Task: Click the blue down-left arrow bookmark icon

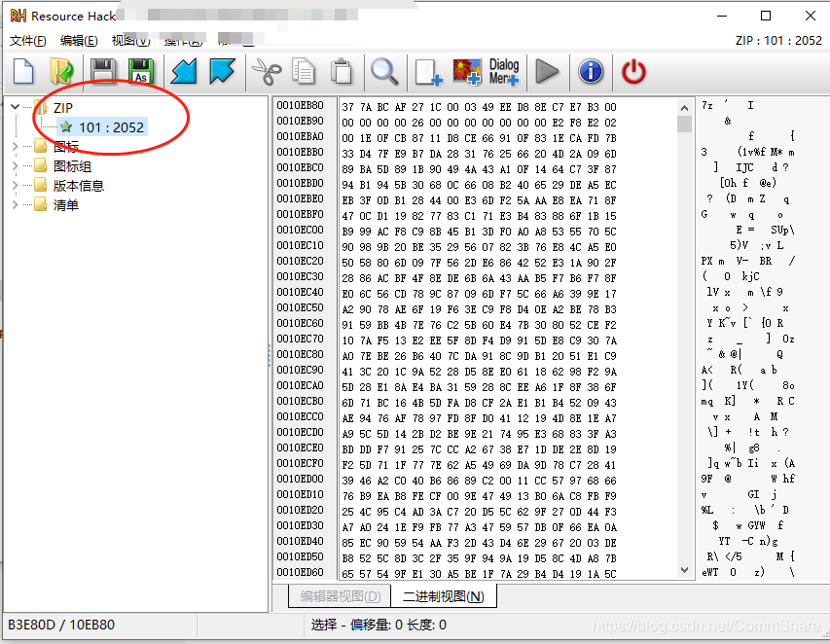Action: pyautogui.click(x=184, y=71)
